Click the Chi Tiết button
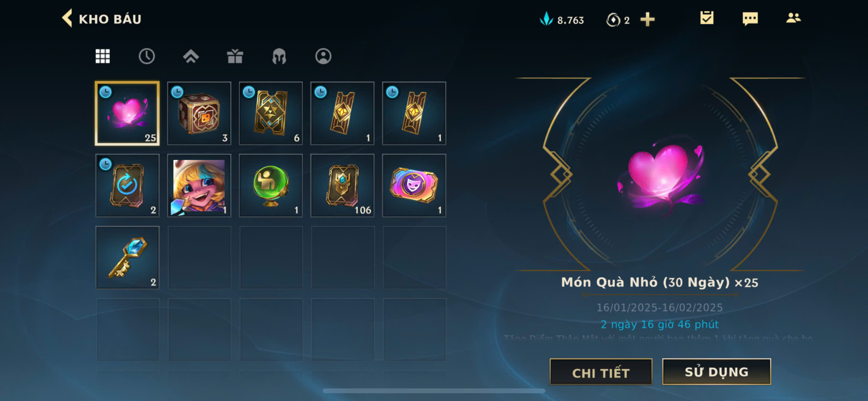 pyautogui.click(x=601, y=372)
